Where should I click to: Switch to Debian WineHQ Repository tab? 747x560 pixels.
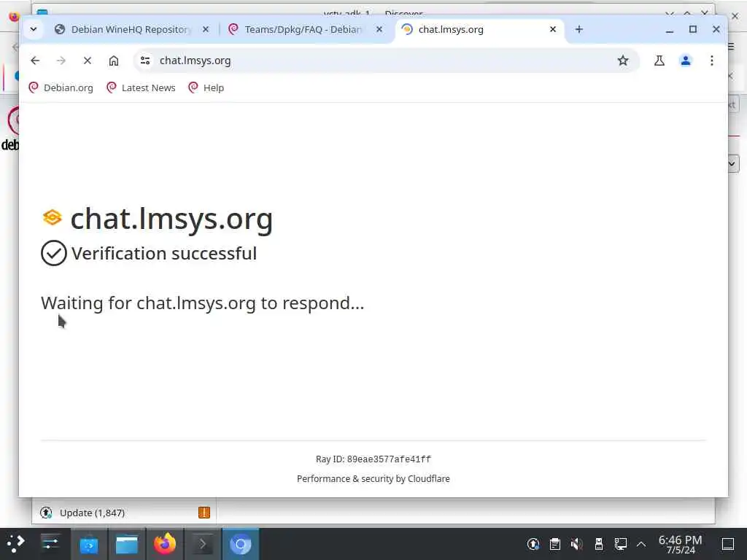131,29
